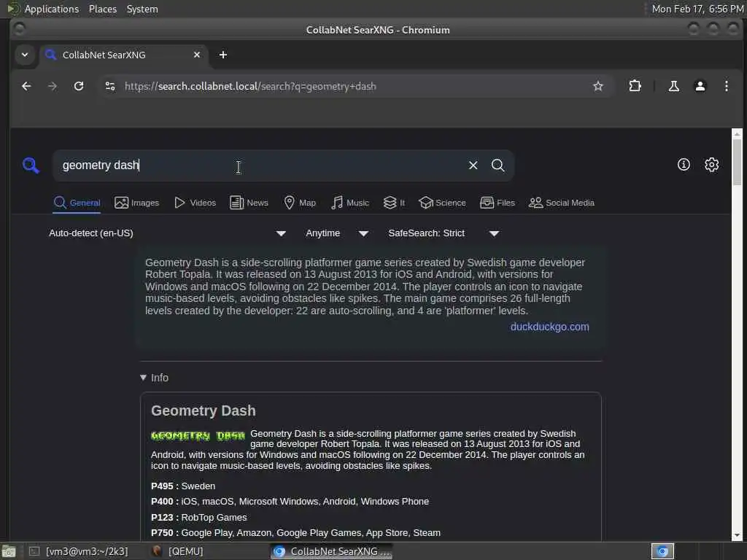Switch to the Map category
The height and width of the screenshot is (560, 747).
pos(300,203)
